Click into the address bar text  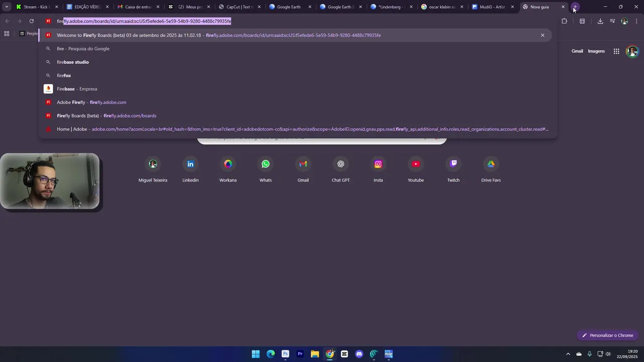[144, 21]
